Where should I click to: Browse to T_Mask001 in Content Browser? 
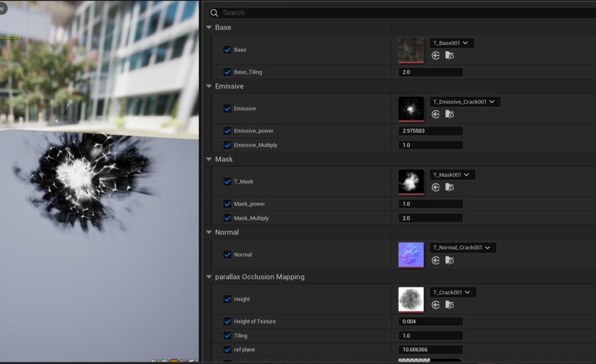(449, 187)
